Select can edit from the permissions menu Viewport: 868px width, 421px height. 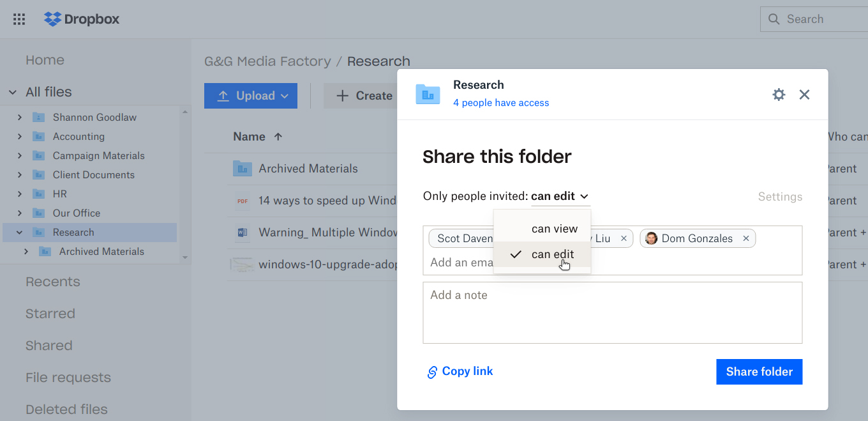click(x=553, y=254)
